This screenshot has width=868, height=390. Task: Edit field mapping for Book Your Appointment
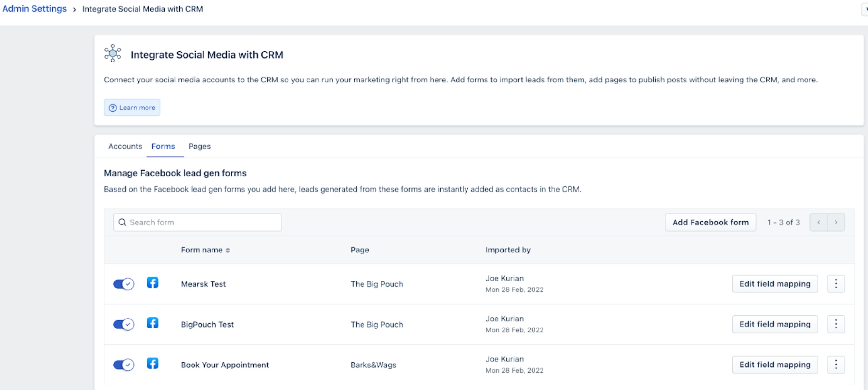tap(775, 365)
